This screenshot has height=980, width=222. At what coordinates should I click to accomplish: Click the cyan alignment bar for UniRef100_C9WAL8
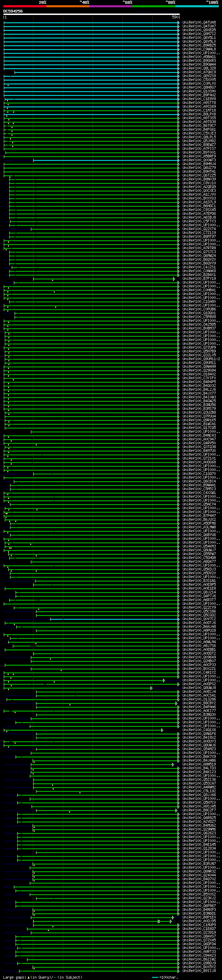pyautogui.click(x=92, y=49)
